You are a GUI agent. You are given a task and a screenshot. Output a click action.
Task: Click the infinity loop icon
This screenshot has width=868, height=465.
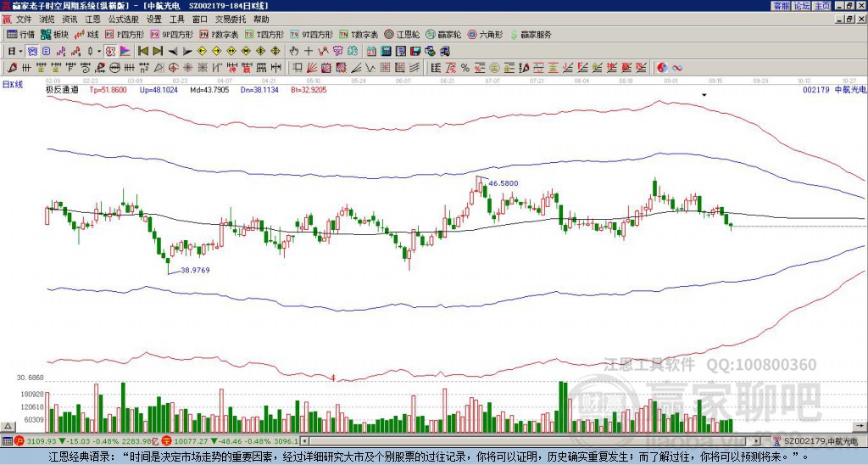677,68
